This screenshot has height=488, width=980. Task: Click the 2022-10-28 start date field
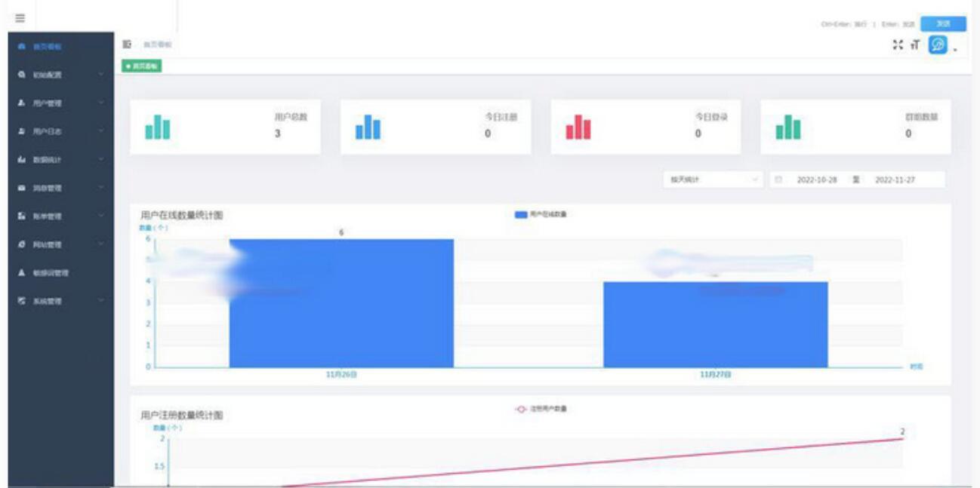pos(817,180)
